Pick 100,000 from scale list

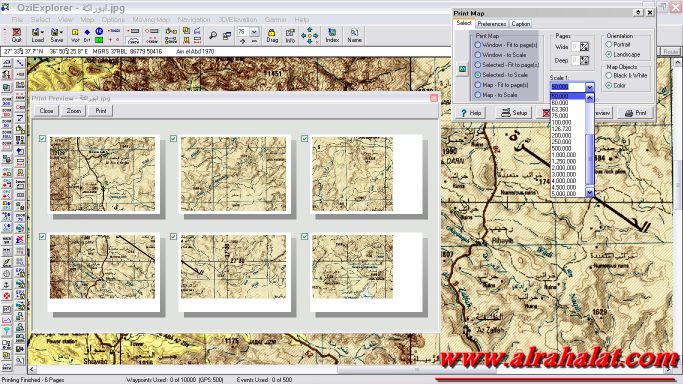coord(561,122)
